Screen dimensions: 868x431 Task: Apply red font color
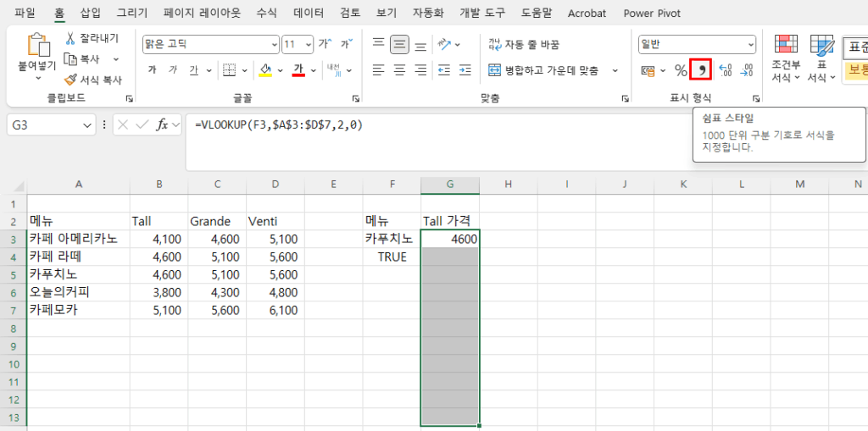299,70
